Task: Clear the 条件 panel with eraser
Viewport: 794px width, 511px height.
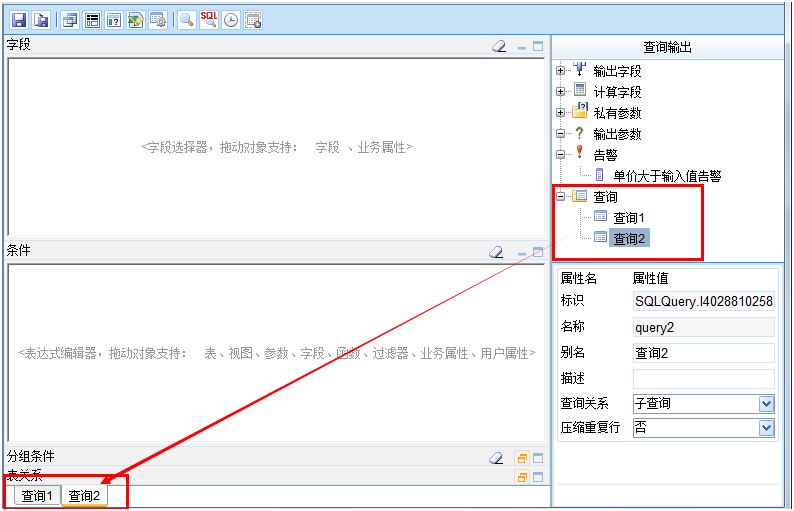Action: click(496, 252)
